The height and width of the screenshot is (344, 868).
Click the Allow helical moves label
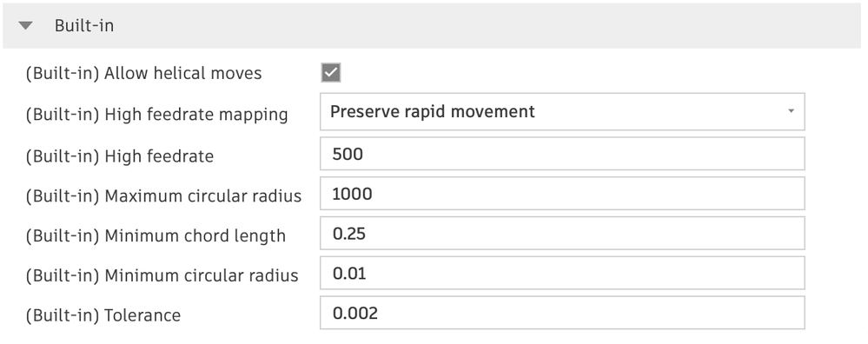143,73
